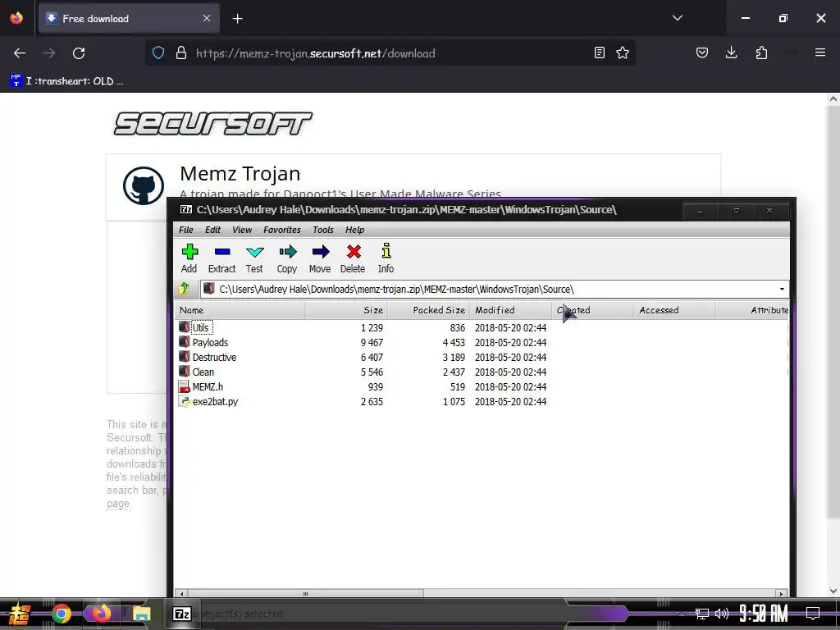This screenshot has height=630, width=840.
Task: Select the Copy toolbar icon
Action: click(x=287, y=258)
